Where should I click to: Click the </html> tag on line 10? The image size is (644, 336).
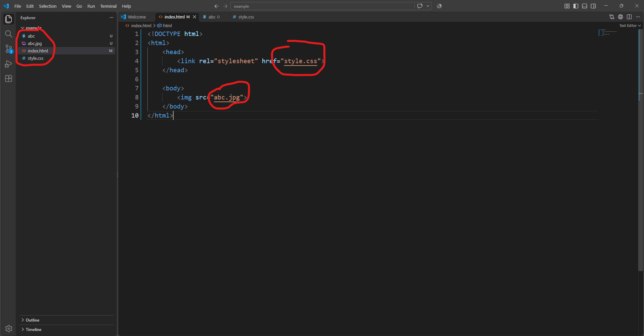[x=160, y=116]
